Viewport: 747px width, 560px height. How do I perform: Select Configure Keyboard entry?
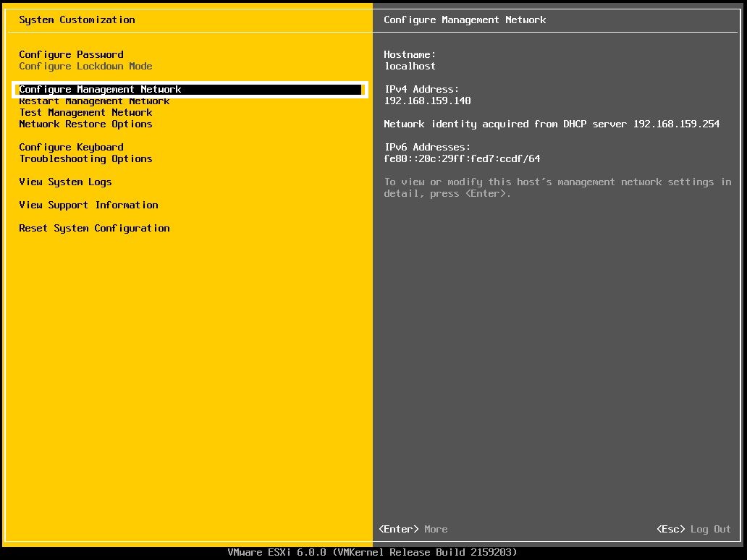click(x=70, y=147)
